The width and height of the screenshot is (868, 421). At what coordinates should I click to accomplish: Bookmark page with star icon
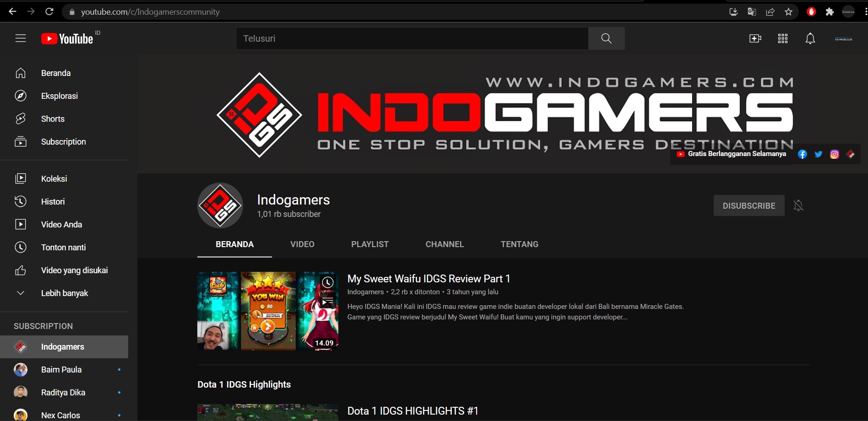[788, 12]
